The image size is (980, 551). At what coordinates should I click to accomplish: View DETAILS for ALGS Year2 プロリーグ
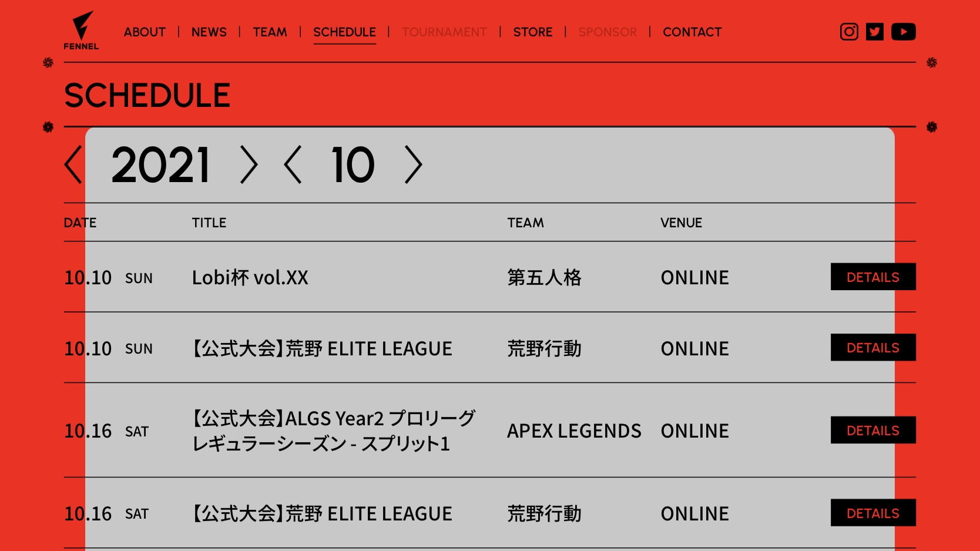[872, 431]
